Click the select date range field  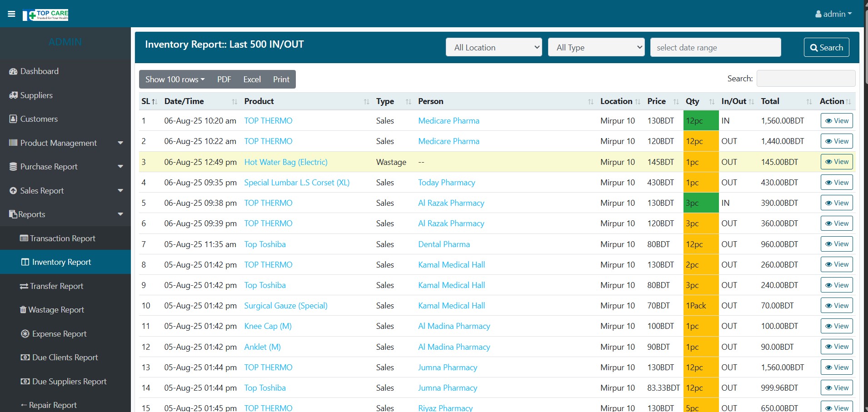pos(715,47)
